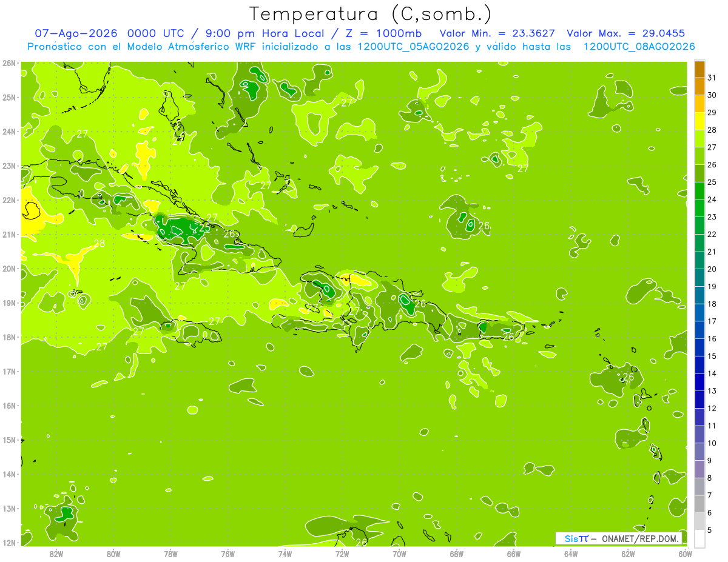
Task: Click the longitude axis label "68W"
Action: click(x=457, y=554)
